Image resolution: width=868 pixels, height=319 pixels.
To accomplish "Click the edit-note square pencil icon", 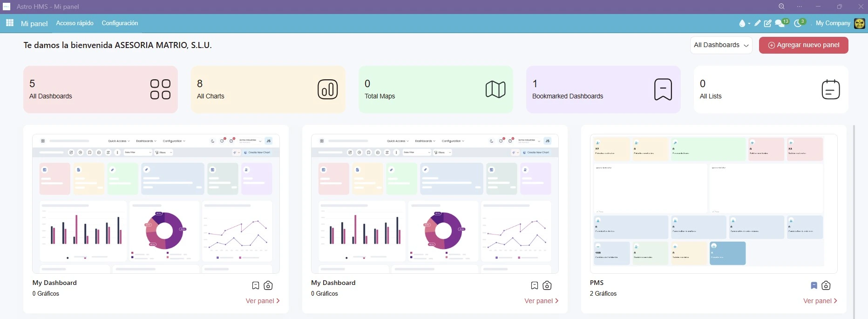I will pyautogui.click(x=768, y=23).
